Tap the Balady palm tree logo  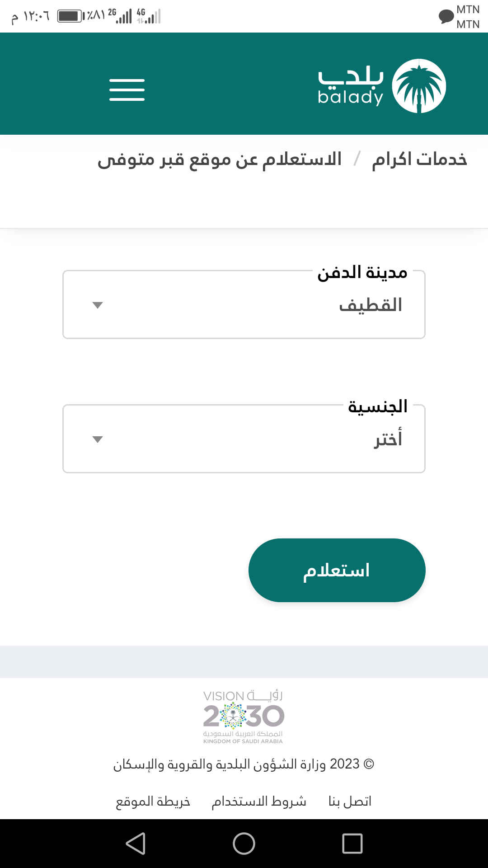tap(419, 85)
